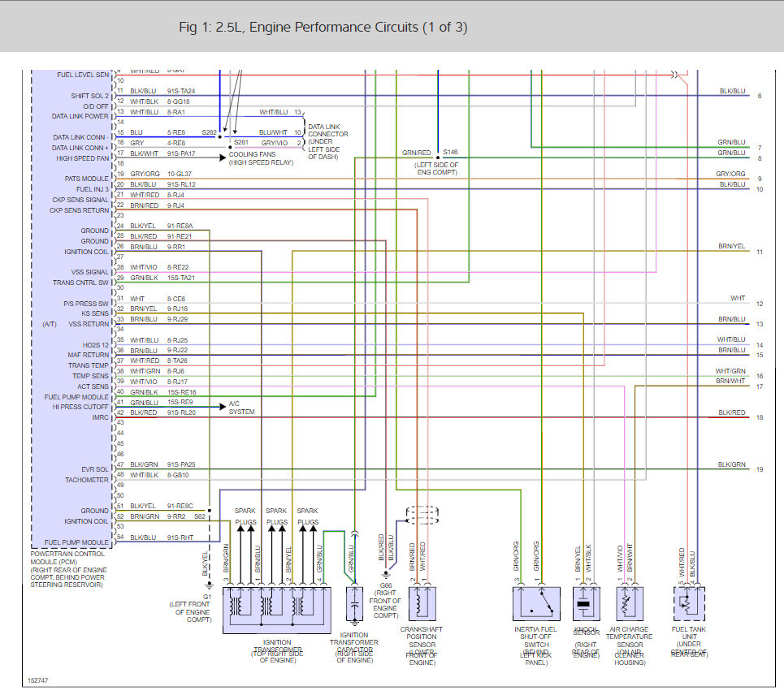Click the 'P/S PRESS SW' pin label

pyautogui.click(x=86, y=304)
